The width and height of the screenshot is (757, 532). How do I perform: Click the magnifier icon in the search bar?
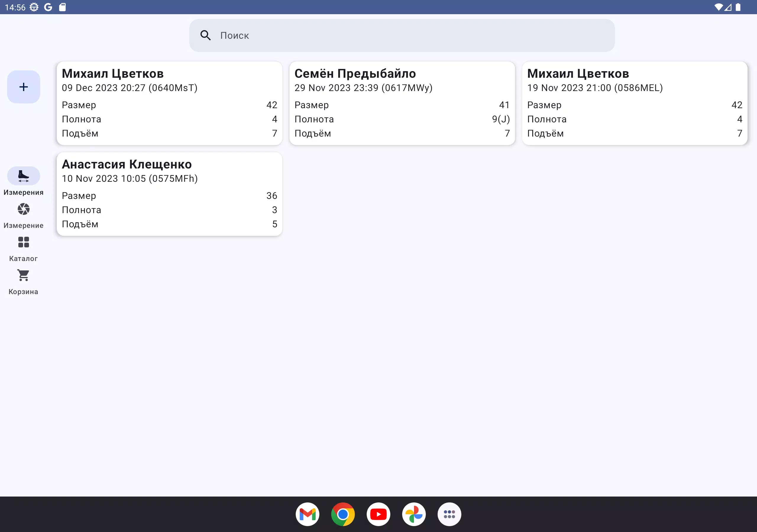coord(206,35)
